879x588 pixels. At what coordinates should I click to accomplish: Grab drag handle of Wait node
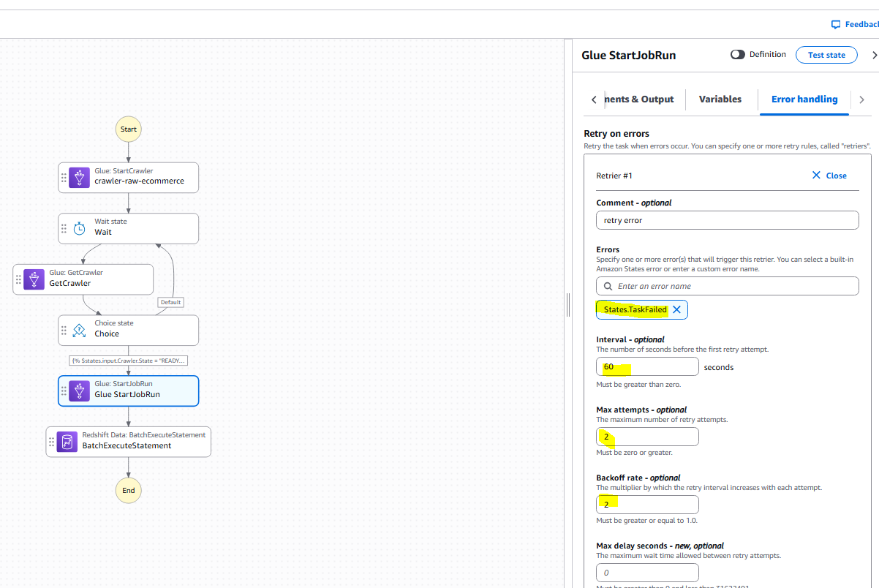tap(63, 228)
